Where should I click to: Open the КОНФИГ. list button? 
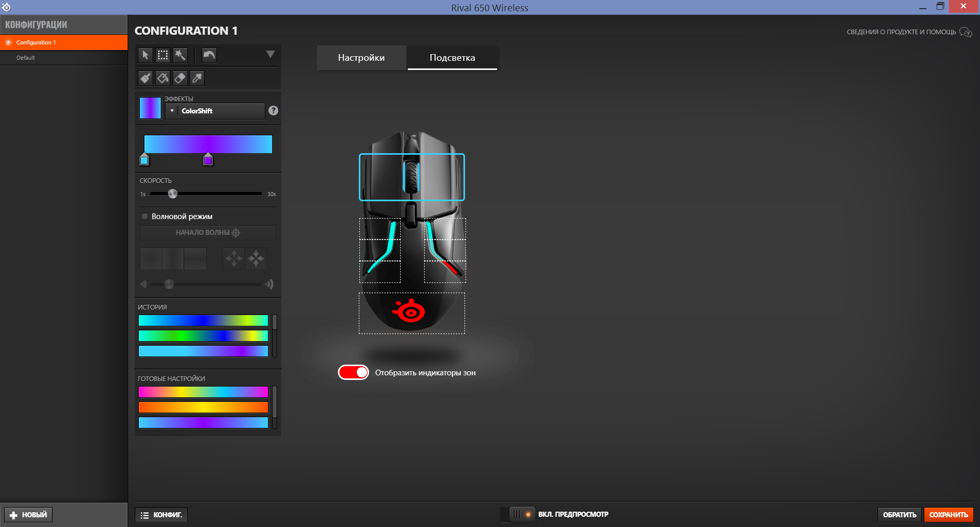click(x=161, y=515)
